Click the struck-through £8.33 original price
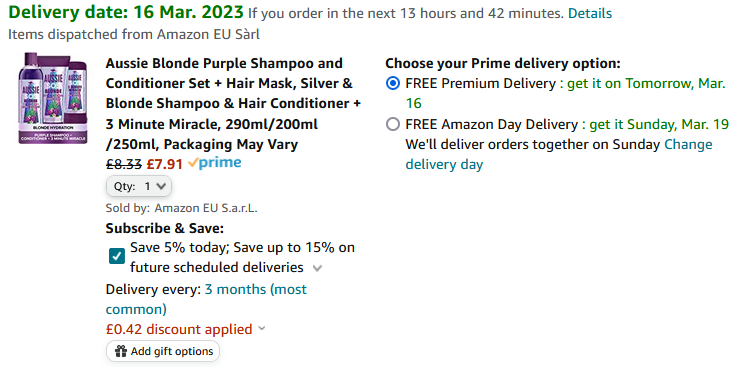Screen dimensions: 744x367 (123, 164)
